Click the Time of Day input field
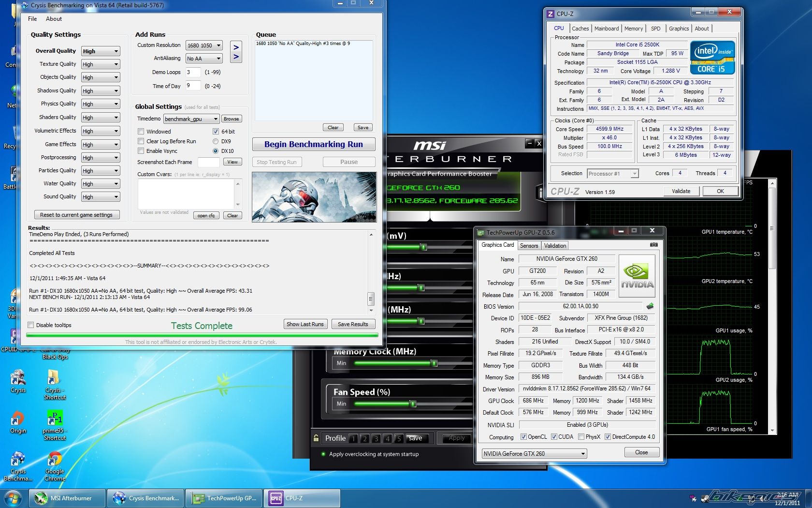812x508 pixels. [193, 86]
